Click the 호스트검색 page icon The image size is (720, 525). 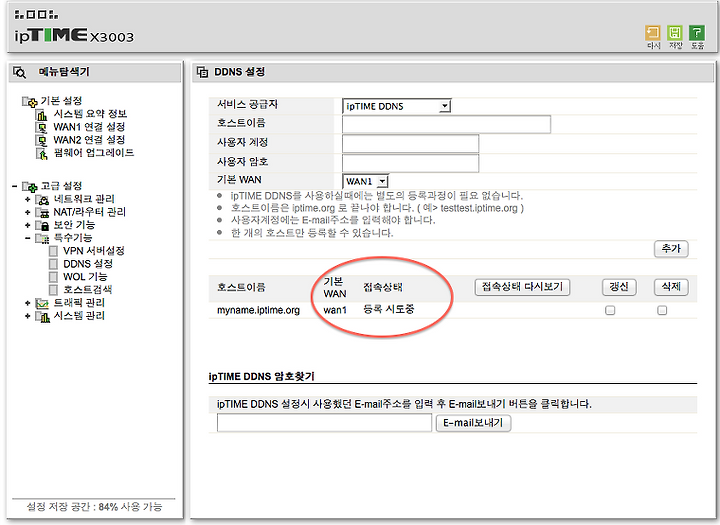tap(53, 290)
